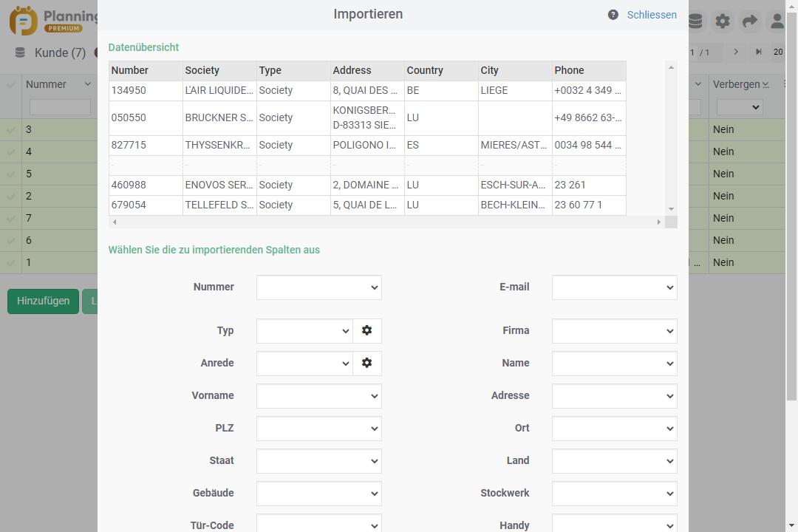The image size is (798, 532).
Task: Open the settings gear in top bar
Action: (723, 21)
